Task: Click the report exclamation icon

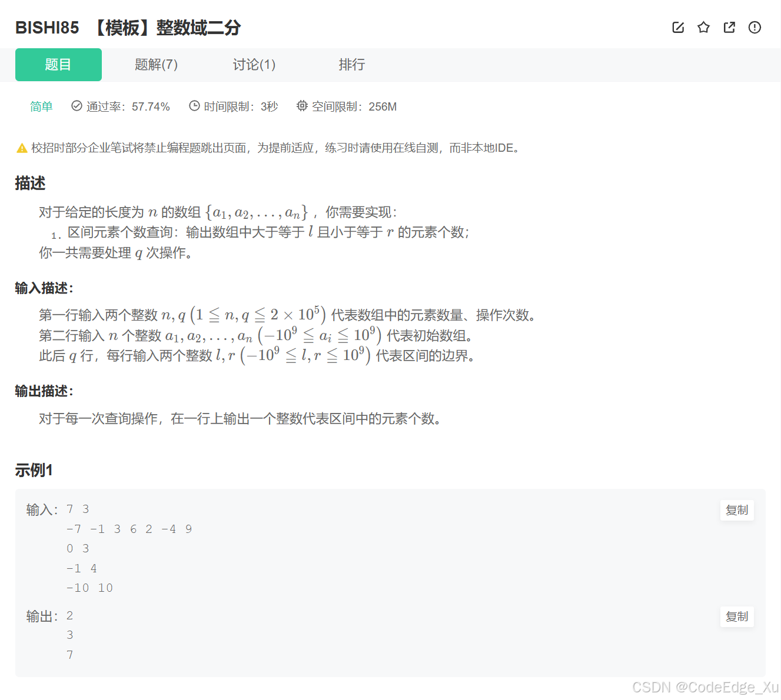Action: [755, 27]
